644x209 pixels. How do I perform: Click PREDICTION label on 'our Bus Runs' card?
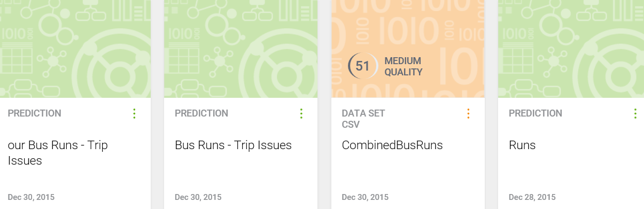(x=34, y=113)
